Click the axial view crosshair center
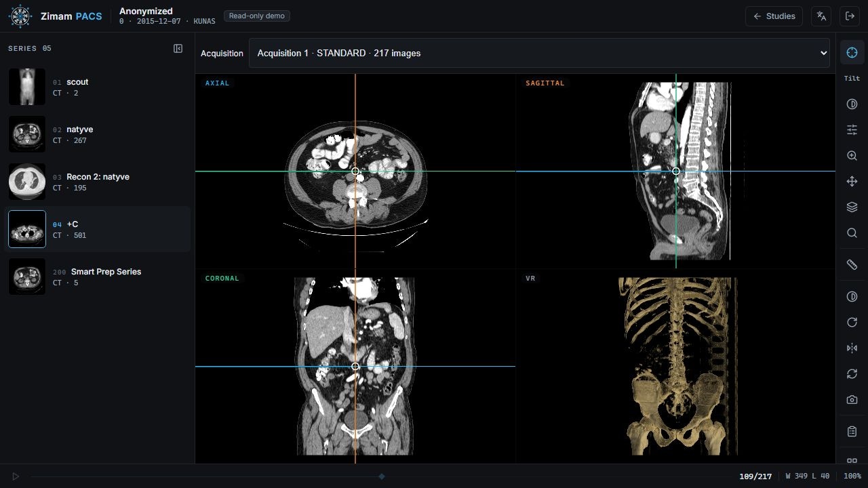Viewport: 868px width, 488px height. (355, 171)
